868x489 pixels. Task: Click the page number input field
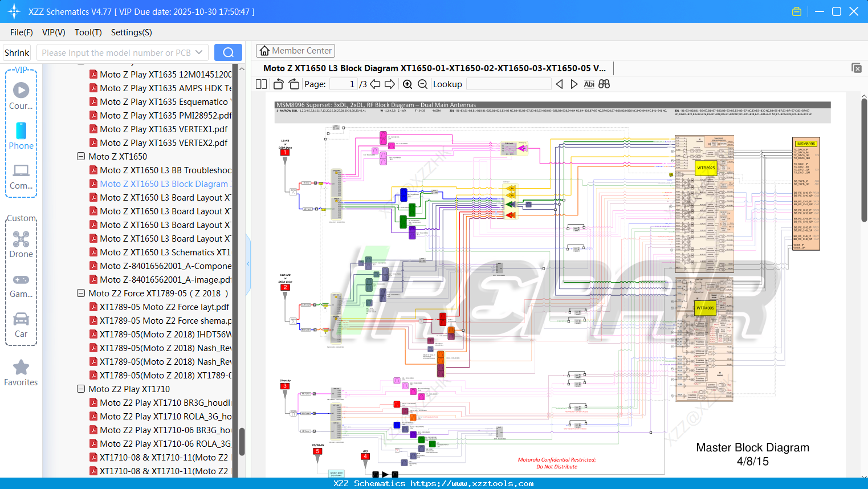pos(344,84)
